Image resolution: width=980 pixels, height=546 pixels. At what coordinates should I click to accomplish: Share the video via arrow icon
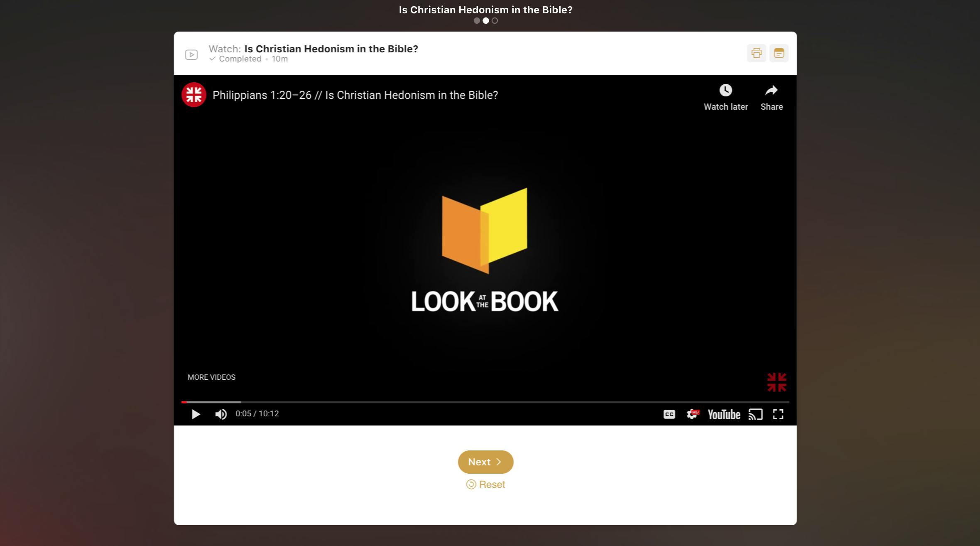[772, 90]
